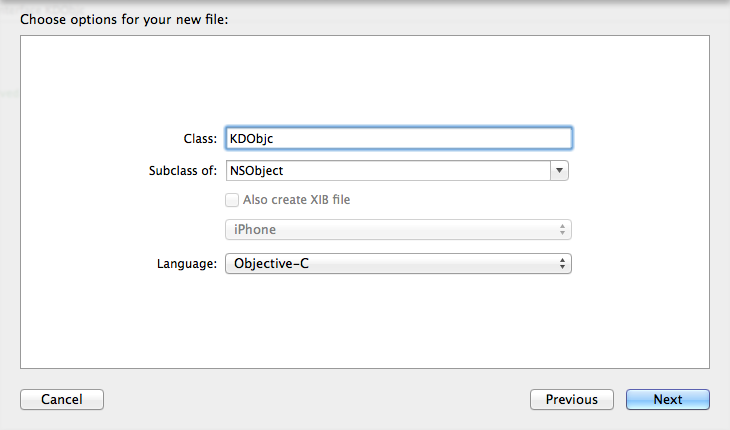Viewport: 730px width, 430px height.
Task: Click the iPhone popup's up-down arrows
Action: (x=563, y=230)
